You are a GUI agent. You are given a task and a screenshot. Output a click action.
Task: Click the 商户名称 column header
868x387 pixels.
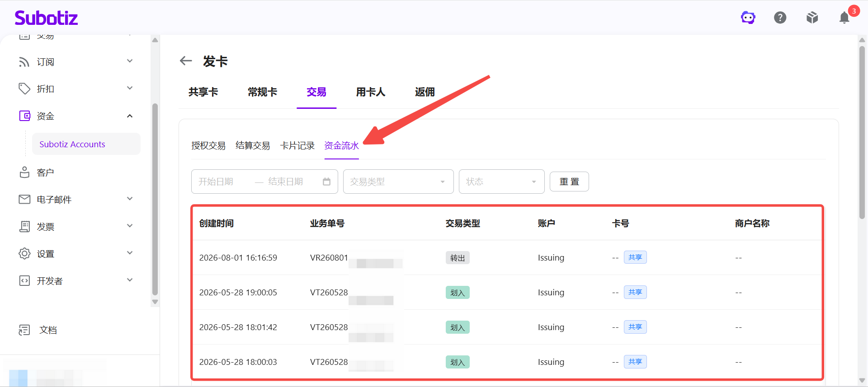752,223
